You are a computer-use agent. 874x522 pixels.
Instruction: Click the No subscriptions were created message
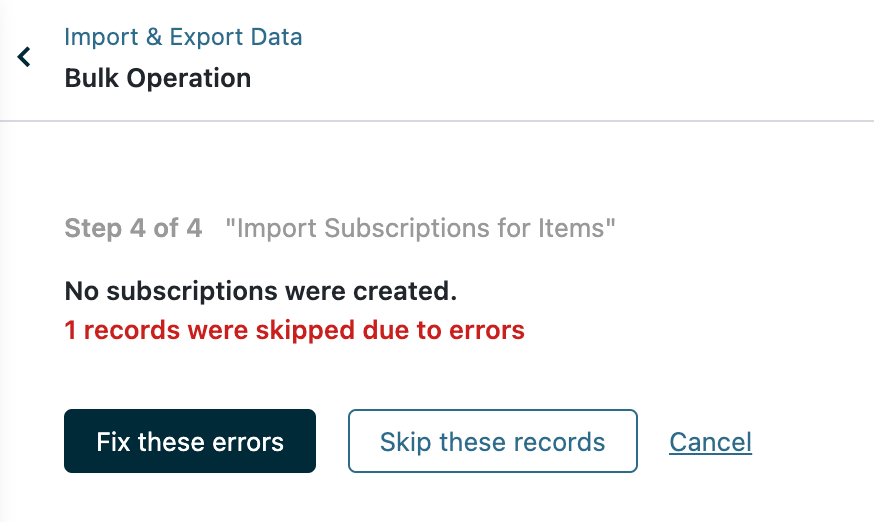pos(260,292)
